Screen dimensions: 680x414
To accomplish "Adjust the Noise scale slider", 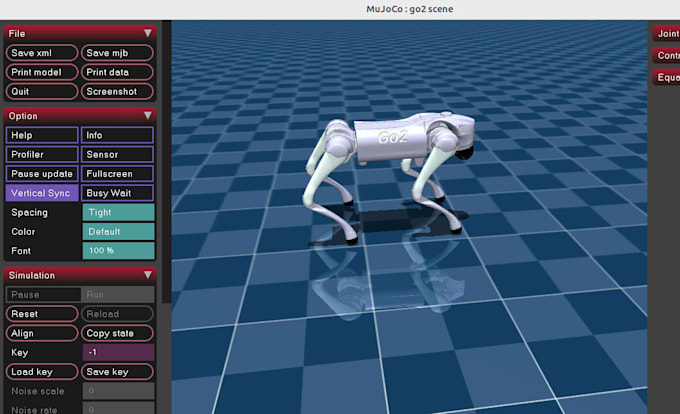I will coord(118,391).
